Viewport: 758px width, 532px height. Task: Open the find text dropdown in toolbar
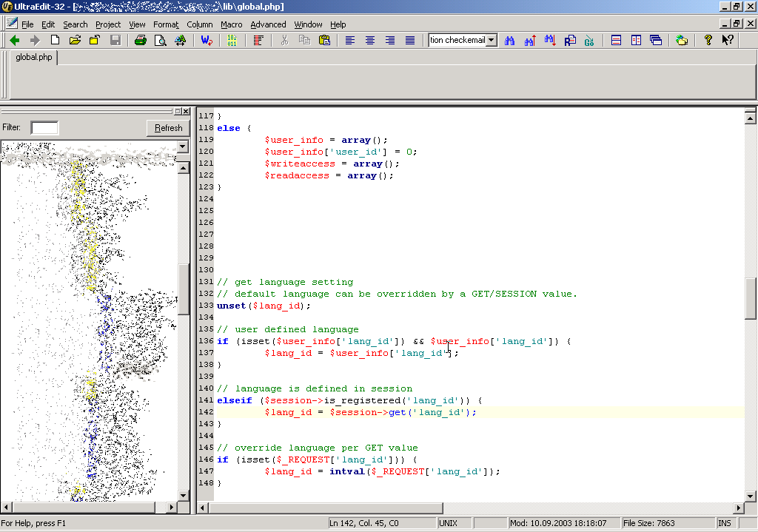point(492,40)
